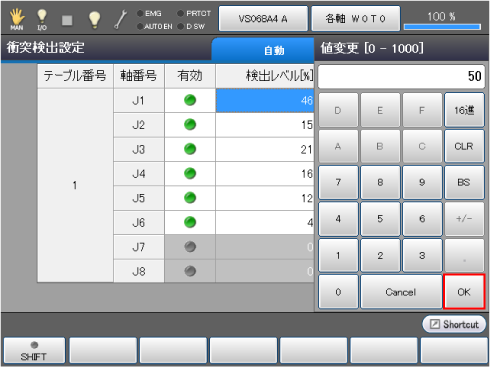This screenshot has height=367, width=490.
Task: Click keypad digit 6
Action: (422, 219)
